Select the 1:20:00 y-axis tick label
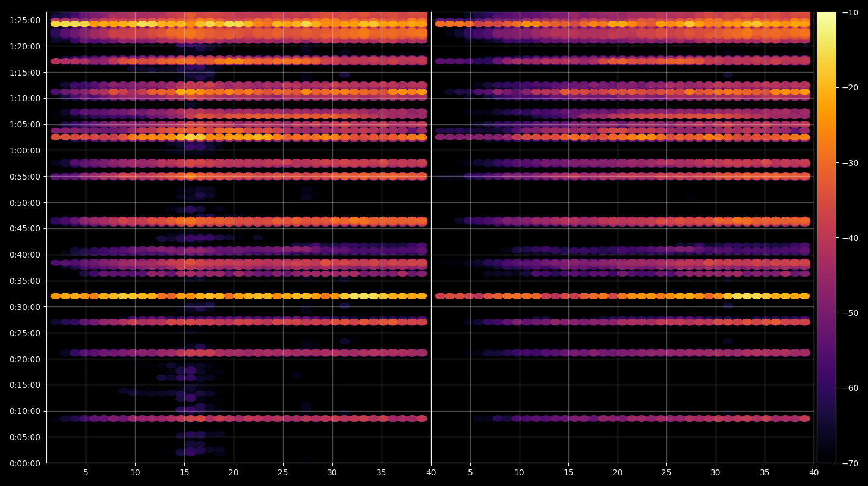868x486 pixels. 25,46
